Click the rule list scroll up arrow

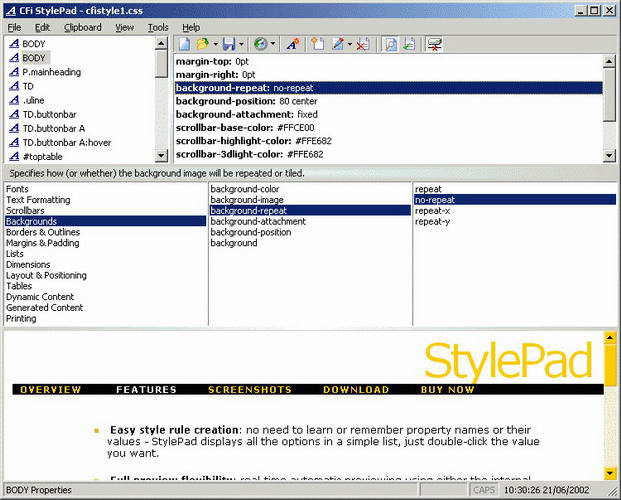(x=161, y=43)
